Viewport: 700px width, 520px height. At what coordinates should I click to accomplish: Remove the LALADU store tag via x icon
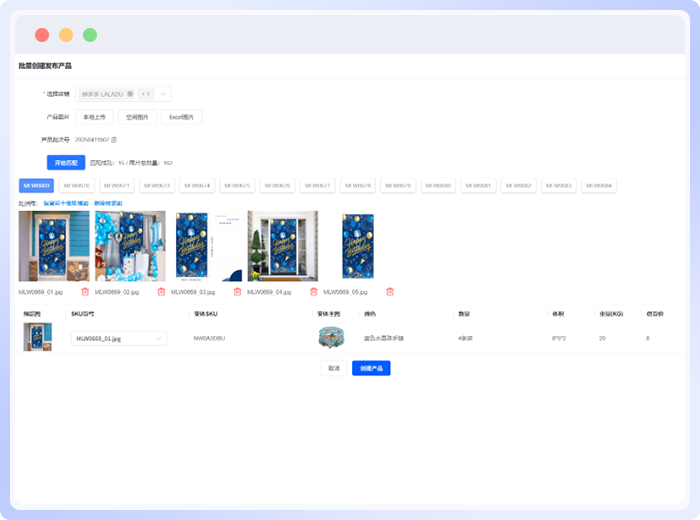tap(130, 94)
